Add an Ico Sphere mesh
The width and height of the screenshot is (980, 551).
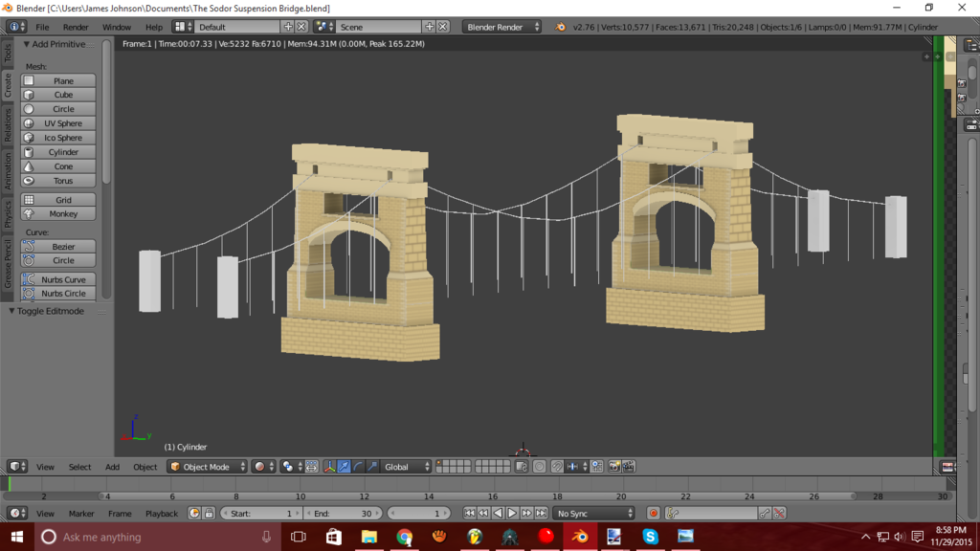[x=58, y=138]
